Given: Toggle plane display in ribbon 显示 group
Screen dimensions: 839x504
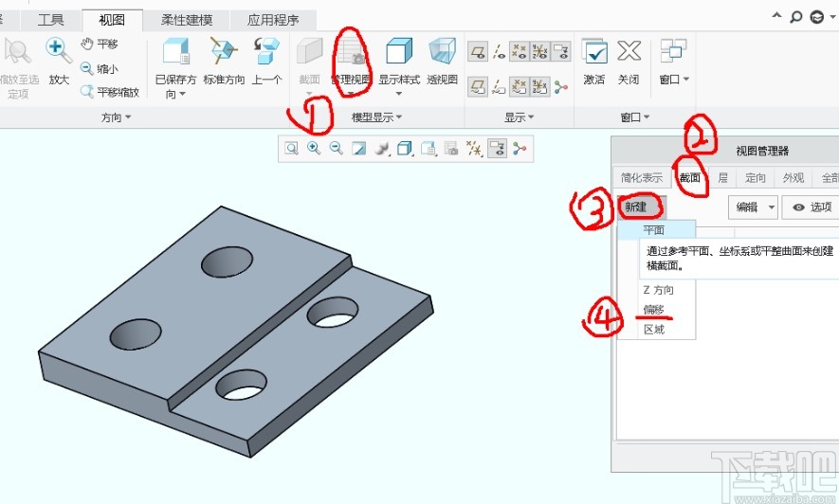Looking at the screenshot, I should coord(478,52).
